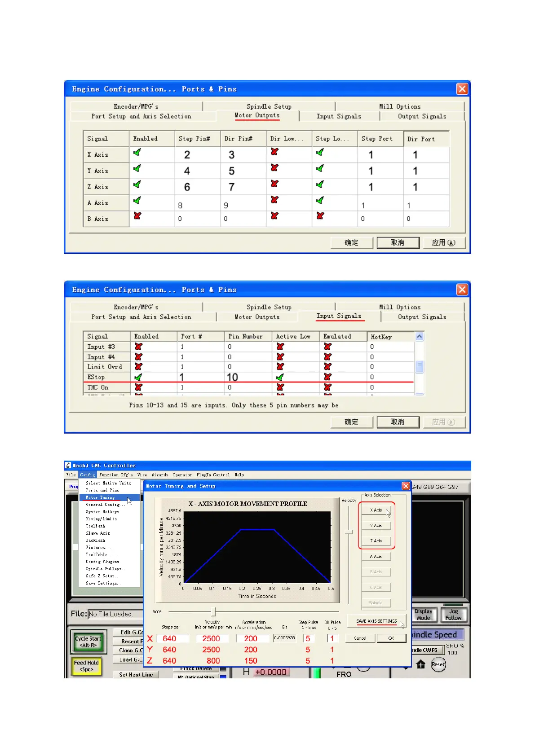Click 取消 button in Input Signals window
Image resolution: width=535 pixels, height=756 pixels.
tap(398, 422)
